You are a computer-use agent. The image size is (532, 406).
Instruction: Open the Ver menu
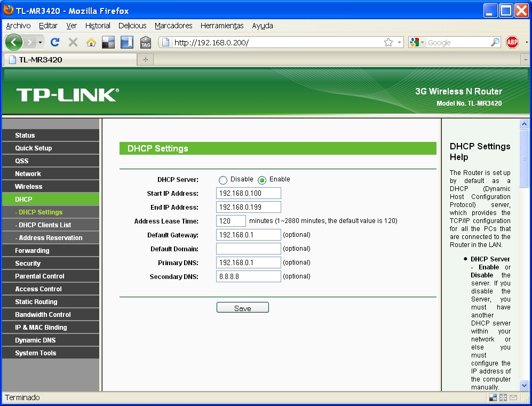coord(72,26)
